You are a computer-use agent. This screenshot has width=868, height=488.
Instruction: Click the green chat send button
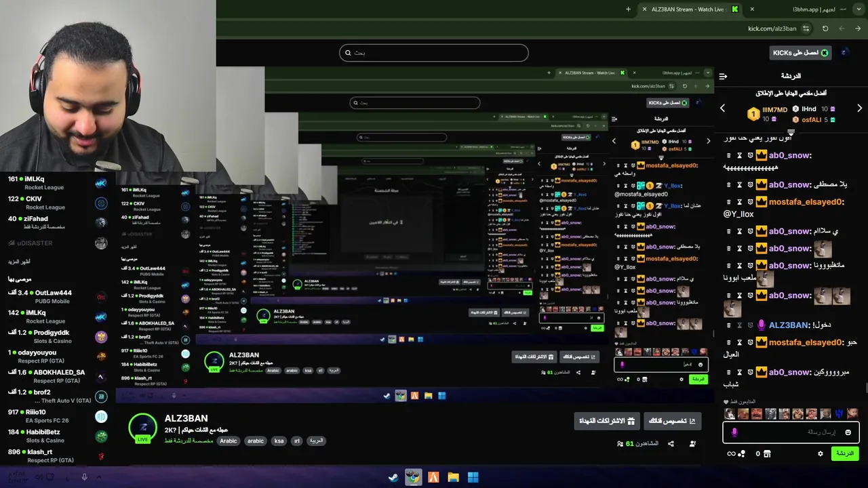tap(845, 453)
